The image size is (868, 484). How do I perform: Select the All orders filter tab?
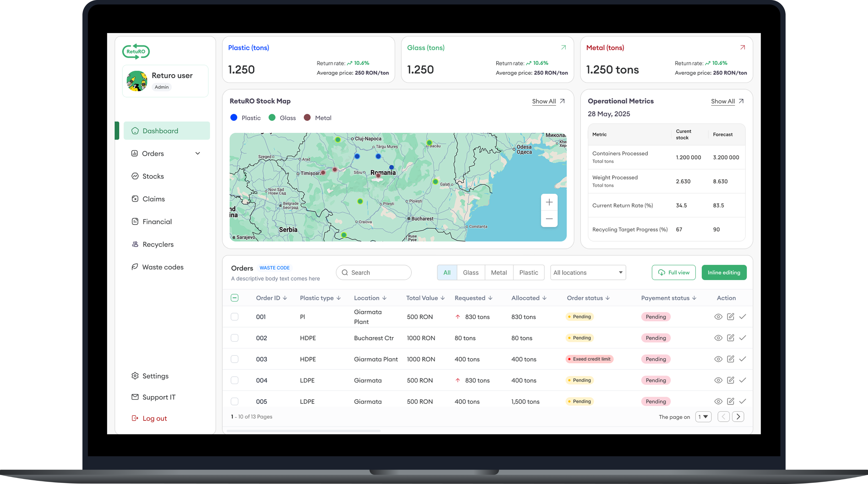tap(447, 272)
